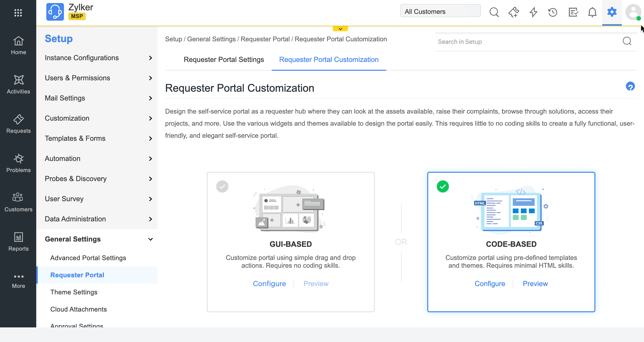Open Theme Settings in setup menu
This screenshot has height=342, width=644.
tap(74, 292)
